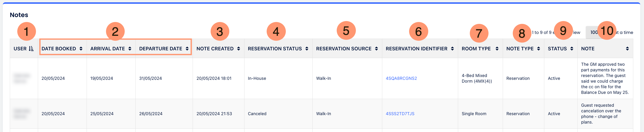Sort by Note Type arrows icon

538,49
